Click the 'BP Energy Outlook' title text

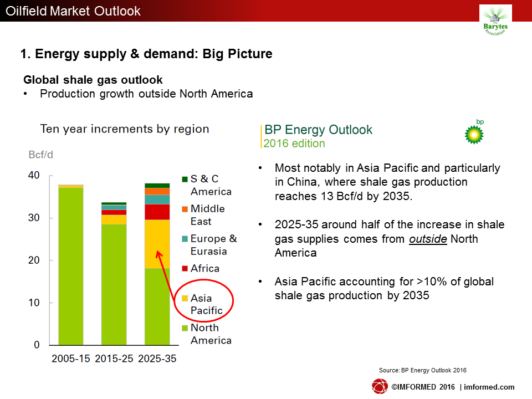(x=318, y=130)
